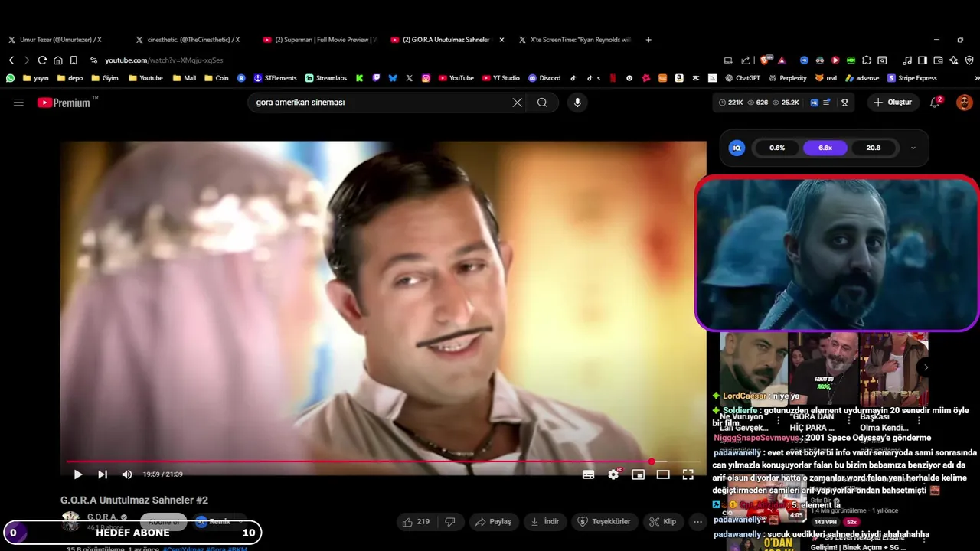
Task: Open the YT Studio bookmark
Action: click(x=501, y=78)
